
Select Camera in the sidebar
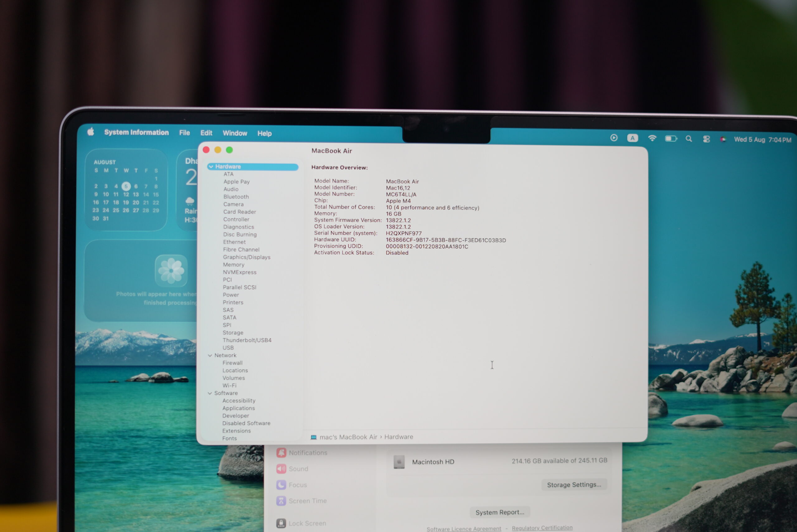(233, 204)
